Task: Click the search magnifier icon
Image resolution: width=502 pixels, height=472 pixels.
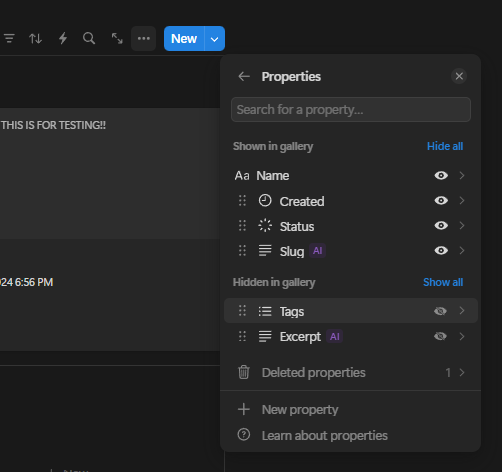Action: click(89, 39)
